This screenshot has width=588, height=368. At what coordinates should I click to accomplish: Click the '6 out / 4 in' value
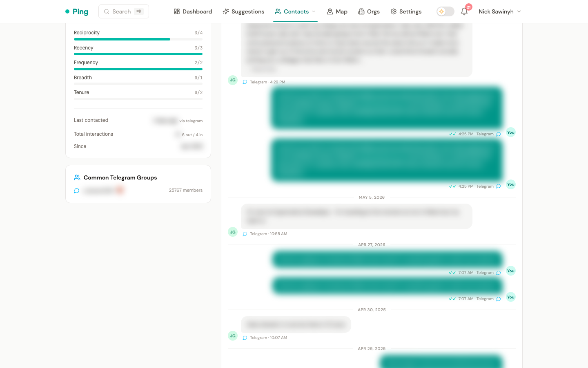192,135
